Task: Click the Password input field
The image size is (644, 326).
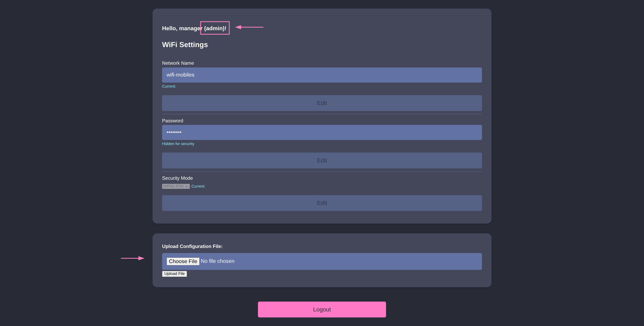Action: click(x=322, y=132)
